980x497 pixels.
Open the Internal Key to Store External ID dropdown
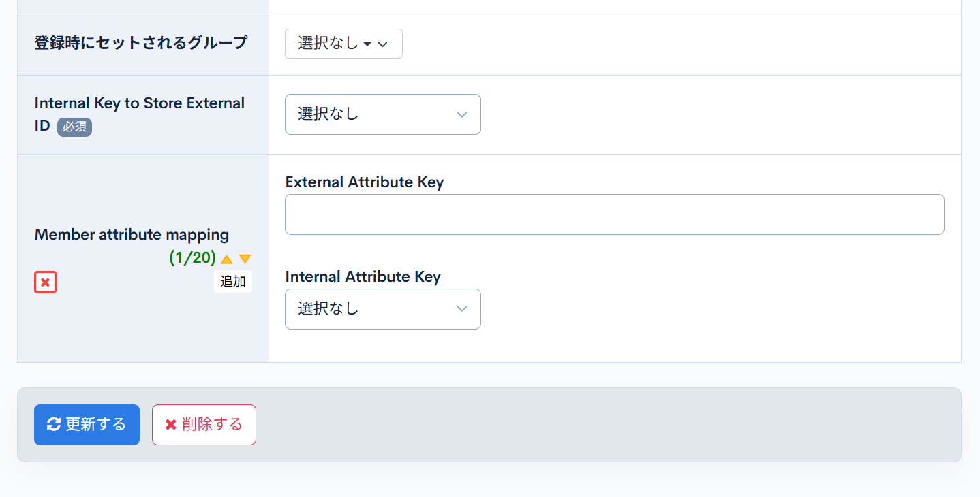[382, 114]
